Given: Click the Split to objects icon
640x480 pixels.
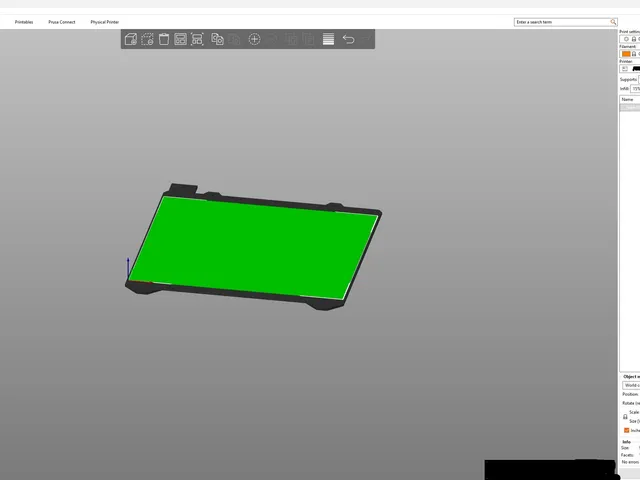Looking at the screenshot, I should 291,39.
